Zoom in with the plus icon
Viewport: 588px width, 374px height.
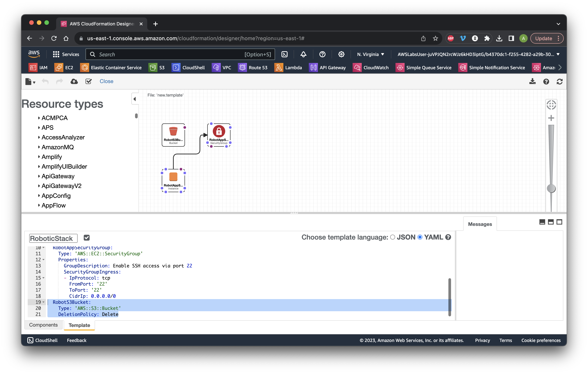[551, 118]
